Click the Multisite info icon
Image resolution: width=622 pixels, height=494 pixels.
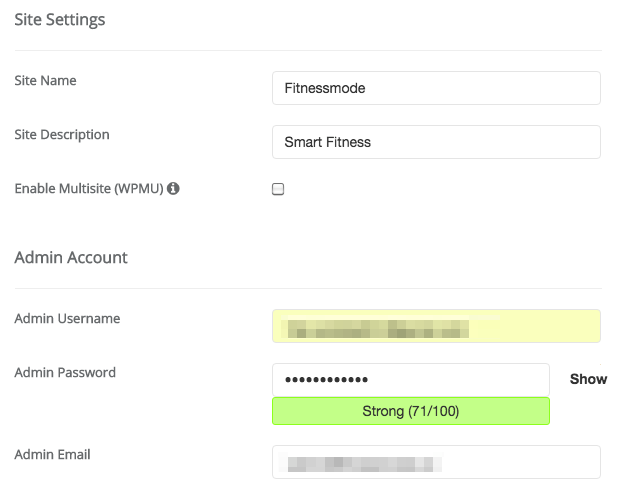[173, 188]
